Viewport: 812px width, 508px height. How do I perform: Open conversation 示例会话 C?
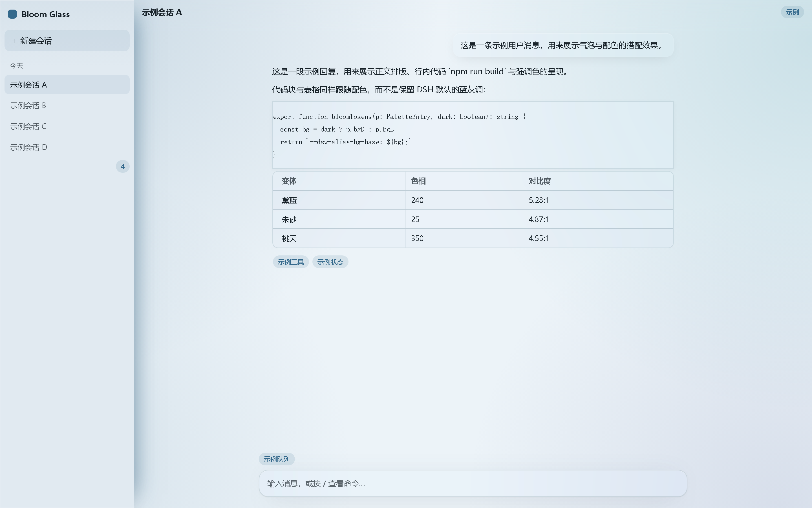pyautogui.click(x=67, y=126)
